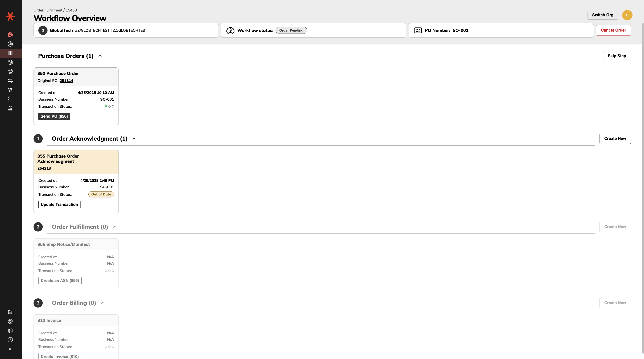Open the handshake trading partners icon
Screen dimensions: 644x359
[x=10, y=72]
